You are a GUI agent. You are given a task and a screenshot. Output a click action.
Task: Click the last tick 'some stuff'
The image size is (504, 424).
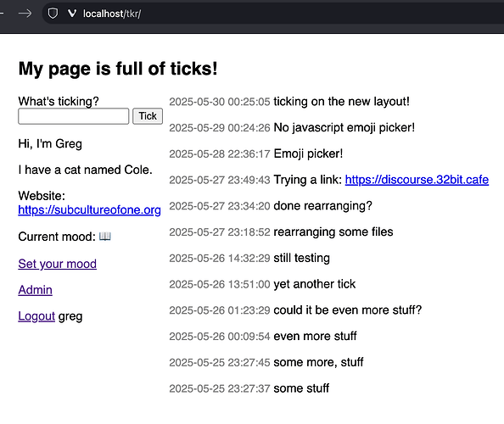(301, 388)
